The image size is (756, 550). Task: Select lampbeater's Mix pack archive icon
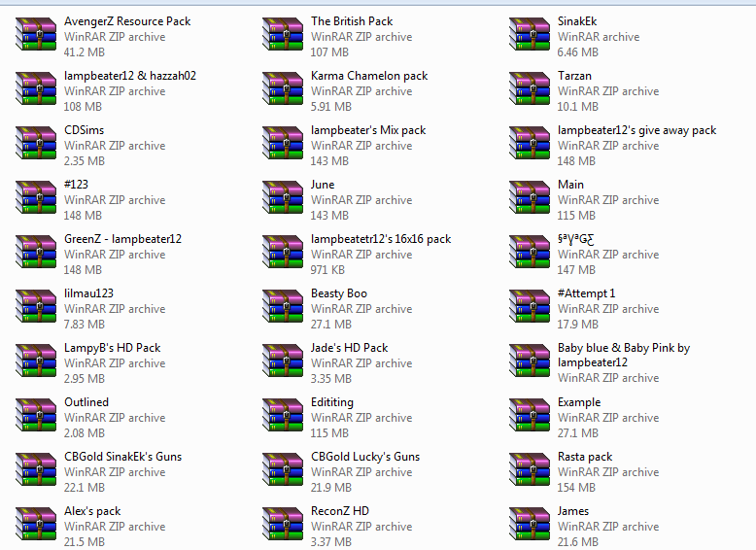(283, 143)
